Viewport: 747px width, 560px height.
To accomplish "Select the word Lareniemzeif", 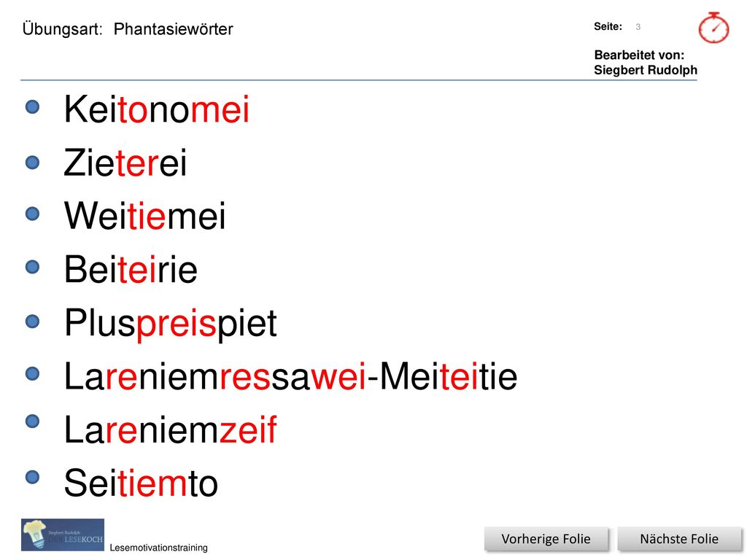I will (x=171, y=429).
